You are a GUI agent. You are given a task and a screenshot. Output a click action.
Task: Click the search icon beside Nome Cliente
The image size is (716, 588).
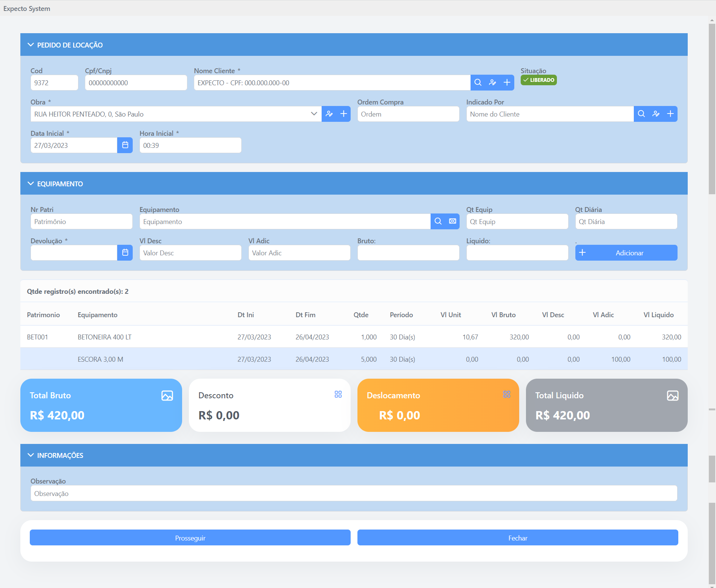(x=478, y=83)
